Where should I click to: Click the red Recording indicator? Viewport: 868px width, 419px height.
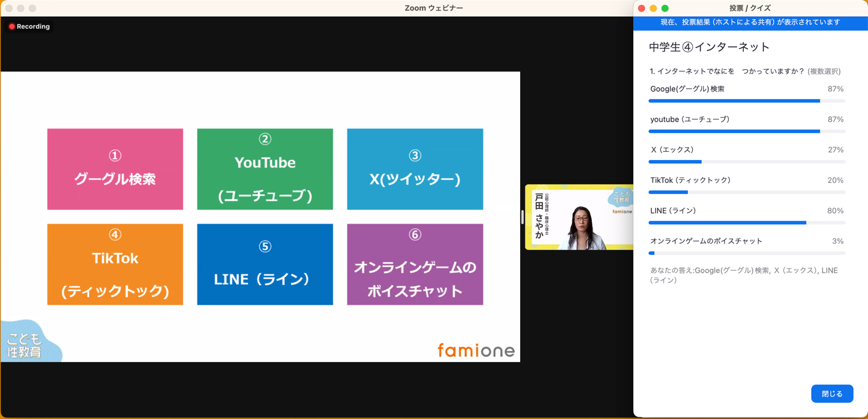click(29, 26)
